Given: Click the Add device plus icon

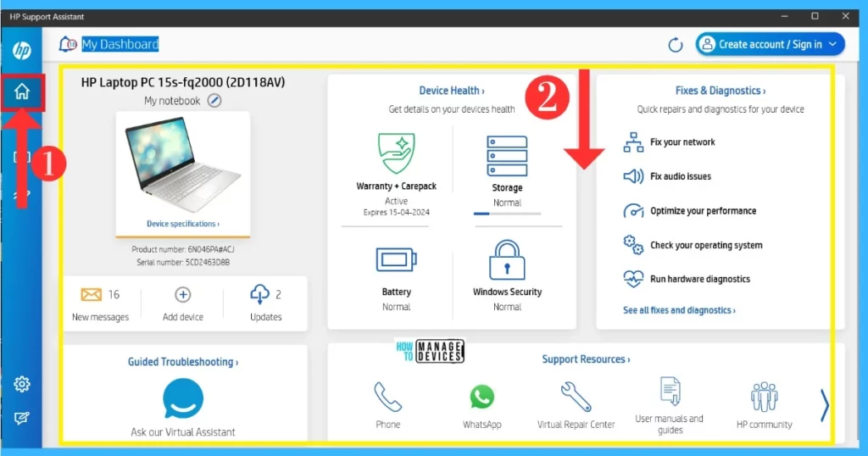Looking at the screenshot, I should (183, 294).
